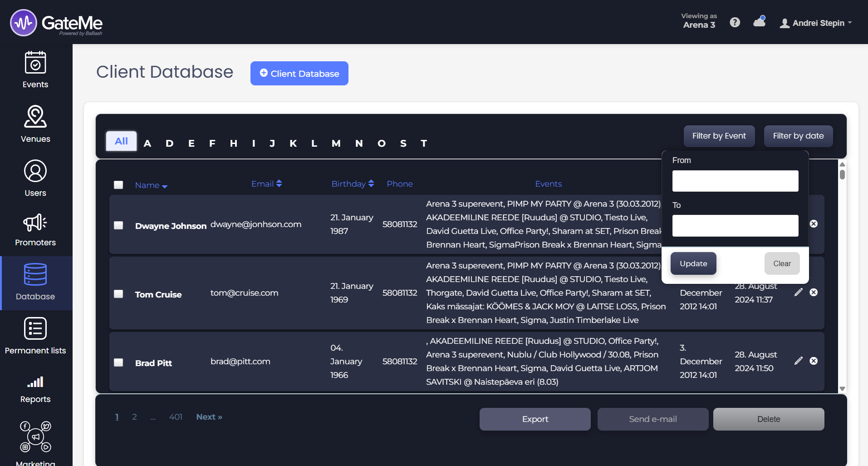Screen dimensions: 868x466
Task: Click the cloud notification icon
Action: [759, 22]
